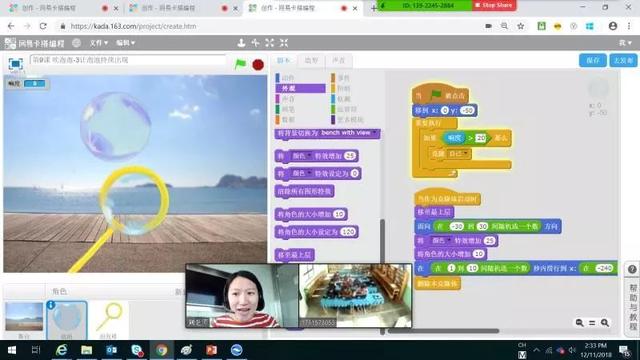Select the purple Looks block category
This screenshot has height=360, width=640.
click(300, 88)
